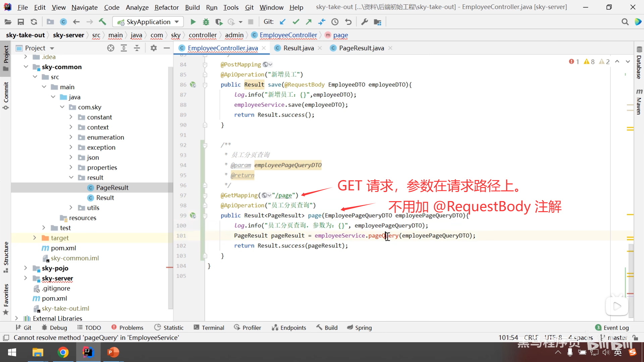The height and width of the screenshot is (362, 644).
Task: Open the Event Log panel
Action: click(612, 327)
